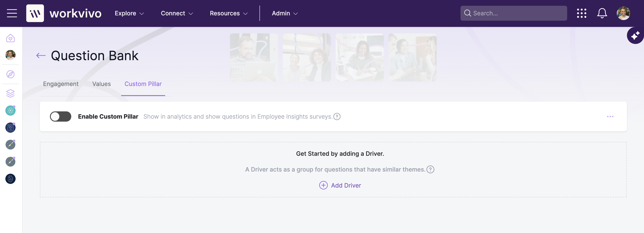Screen dimensions: 644x233
Task: Click the Add Driver link
Action: (x=346, y=185)
